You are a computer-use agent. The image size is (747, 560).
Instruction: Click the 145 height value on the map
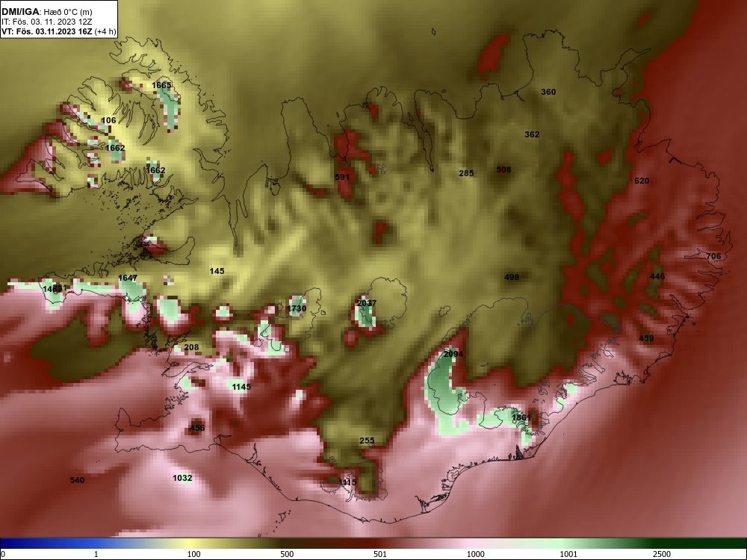[x=217, y=271]
